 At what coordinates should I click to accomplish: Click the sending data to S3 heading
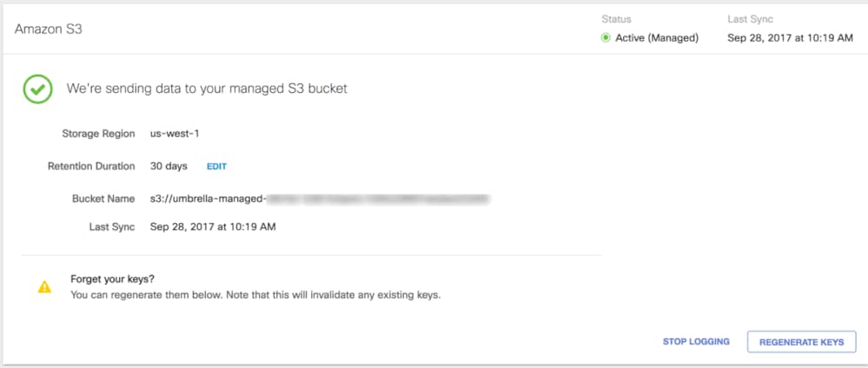(x=207, y=89)
